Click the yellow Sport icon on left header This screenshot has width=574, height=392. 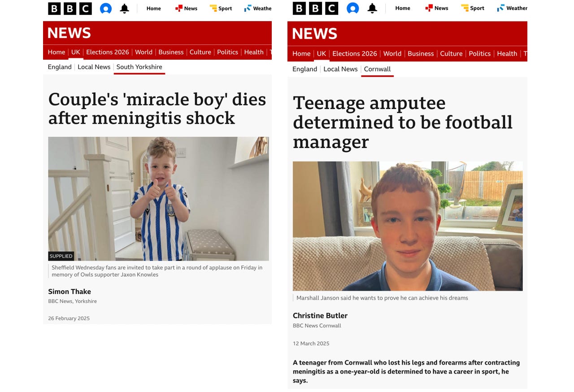coord(213,8)
